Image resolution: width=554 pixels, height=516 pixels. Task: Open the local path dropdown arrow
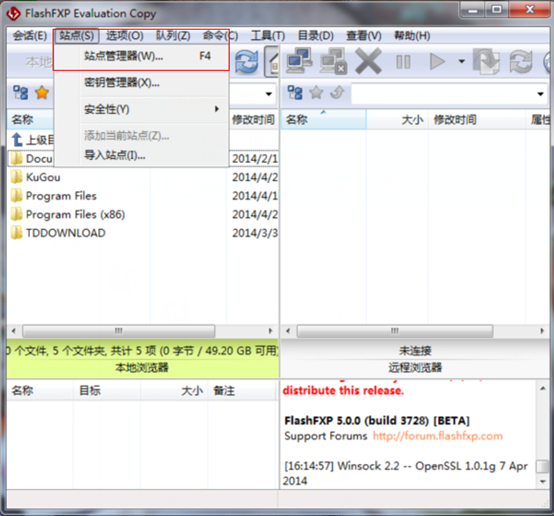[269, 94]
